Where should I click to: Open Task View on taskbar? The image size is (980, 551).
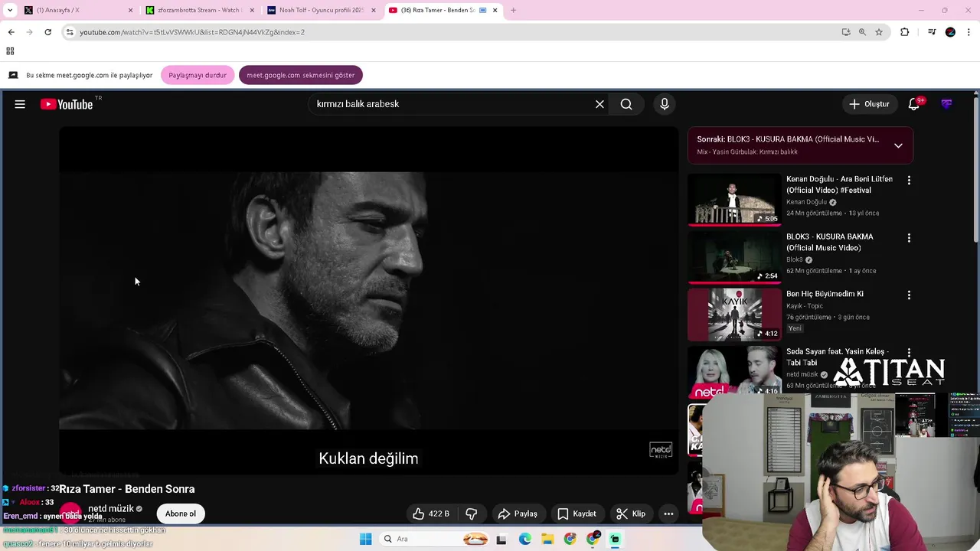[501, 539]
